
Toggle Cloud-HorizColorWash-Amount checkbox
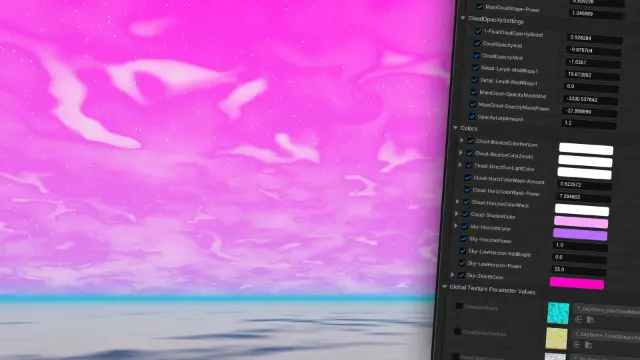click(x=468, y=178)
